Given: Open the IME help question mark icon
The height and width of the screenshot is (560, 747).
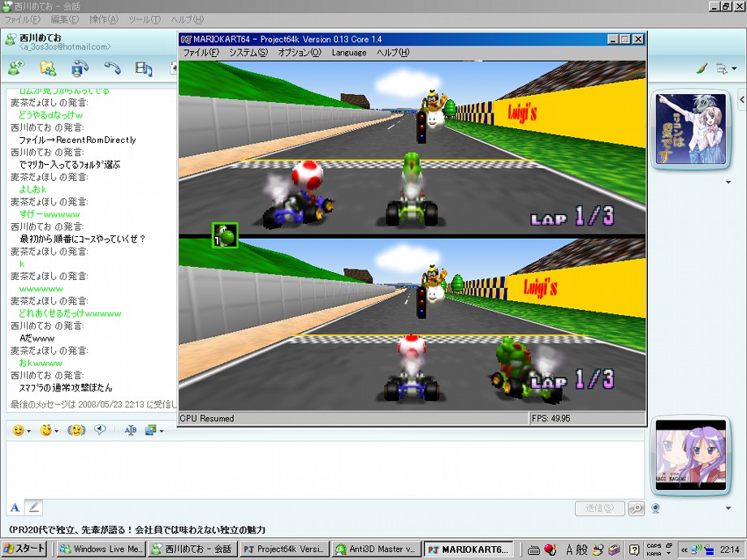Looking at the screenshot, I should 633,550.
